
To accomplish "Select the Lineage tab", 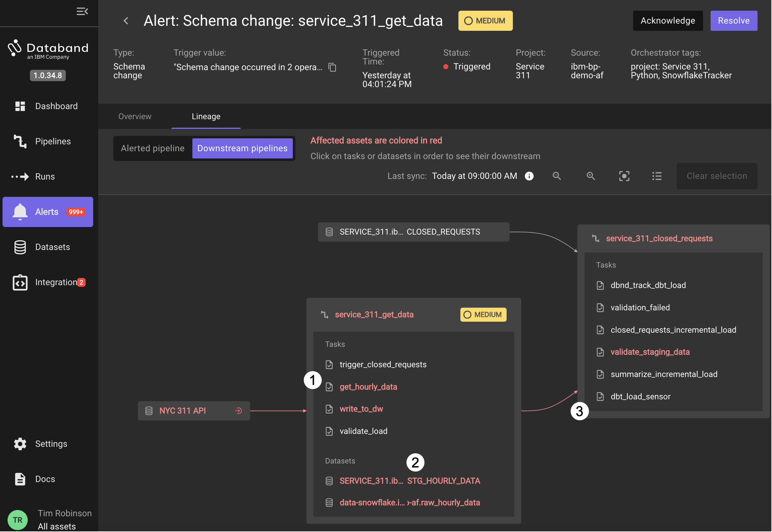I will pos(206,116).
